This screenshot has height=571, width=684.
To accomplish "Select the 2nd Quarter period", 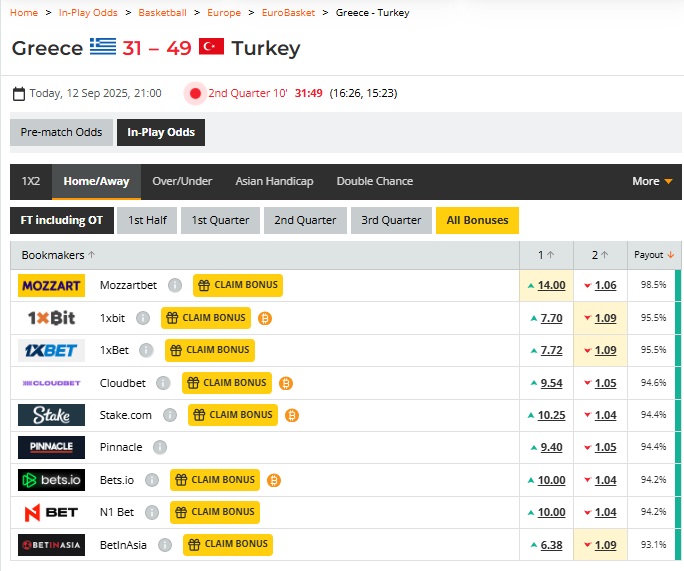I will coord(305,220).
